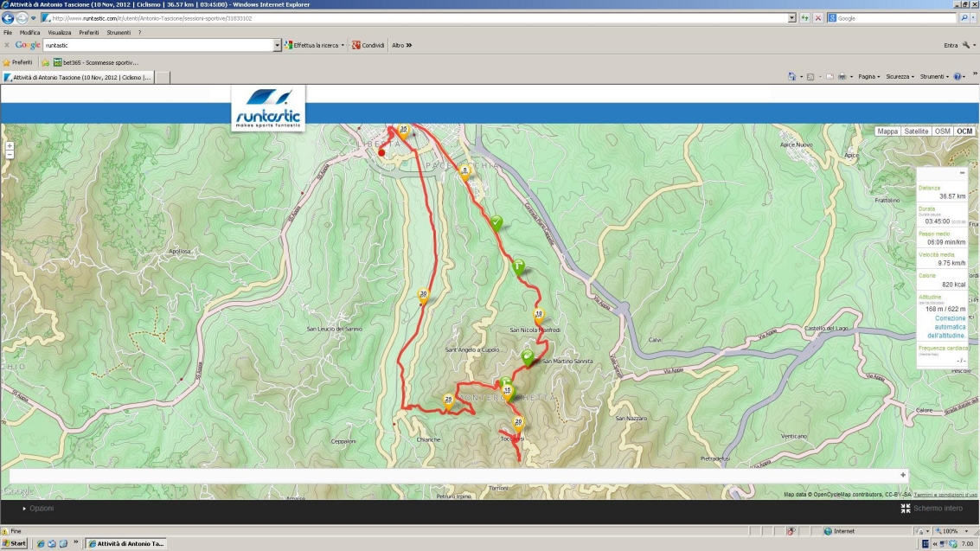The height and width of the screenshot is (551, 980).
Task: Click the Add to Favorites star icon
Action: point(45,62)
